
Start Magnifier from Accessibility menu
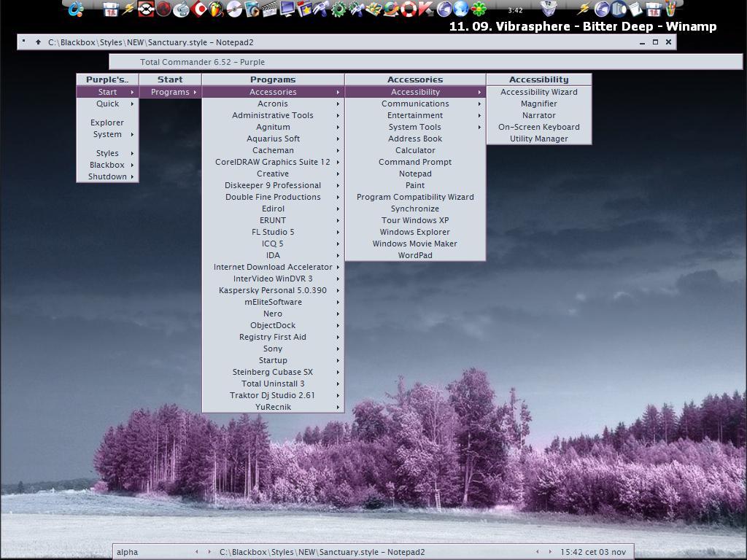(x=539, y=104)
